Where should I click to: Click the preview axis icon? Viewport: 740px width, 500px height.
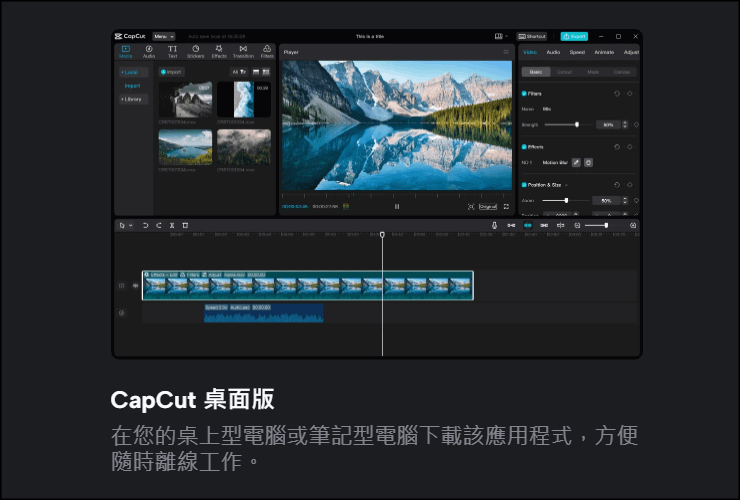click(561, 225)
